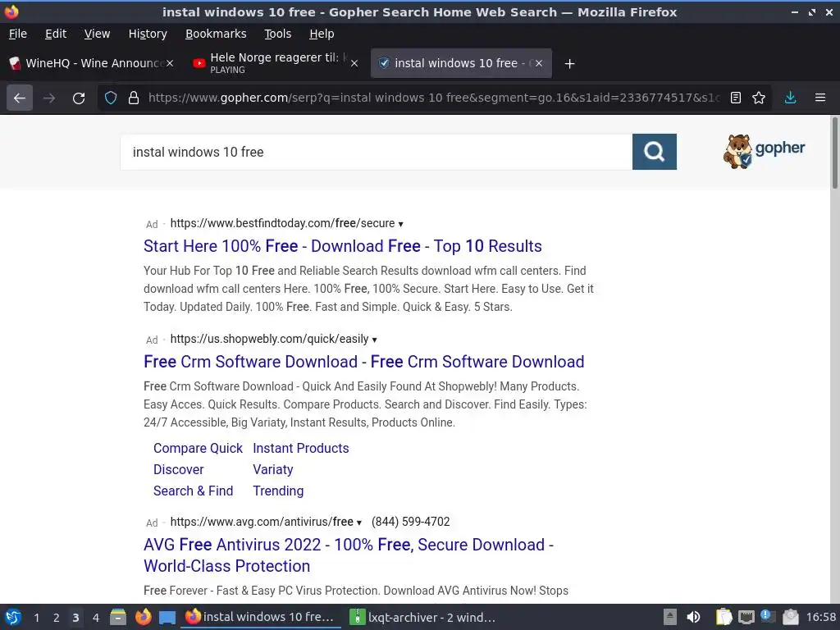The width and height of the screenshot is (840, 630).
Task: Close the WineHQ tab
Action: pos(170,63)
